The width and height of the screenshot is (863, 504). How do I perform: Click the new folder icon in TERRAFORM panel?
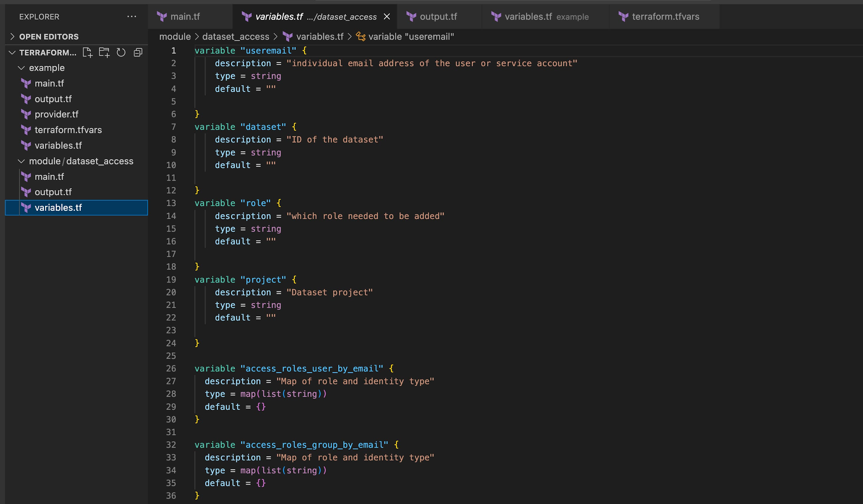(103, 52)
